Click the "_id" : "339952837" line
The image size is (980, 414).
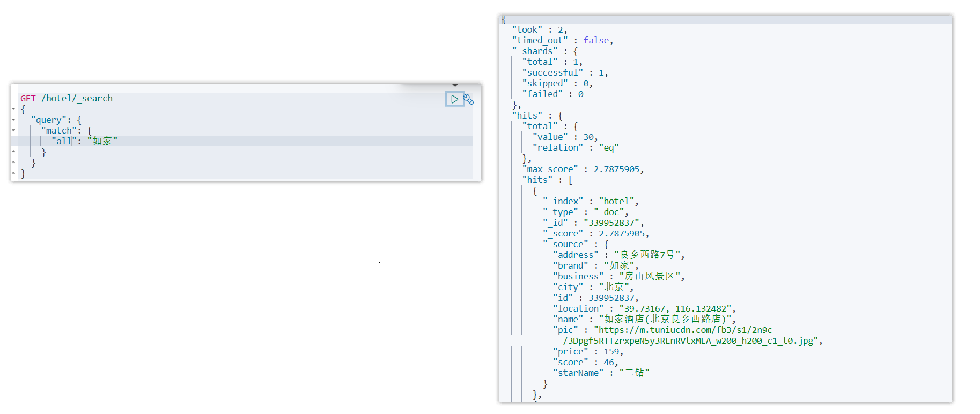[x=593, y=223]
